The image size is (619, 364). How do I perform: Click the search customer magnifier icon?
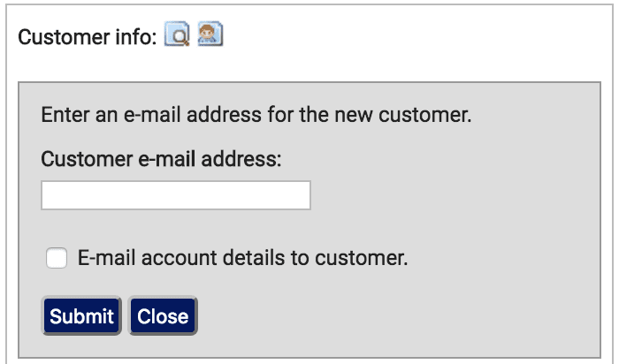[177, 34]
